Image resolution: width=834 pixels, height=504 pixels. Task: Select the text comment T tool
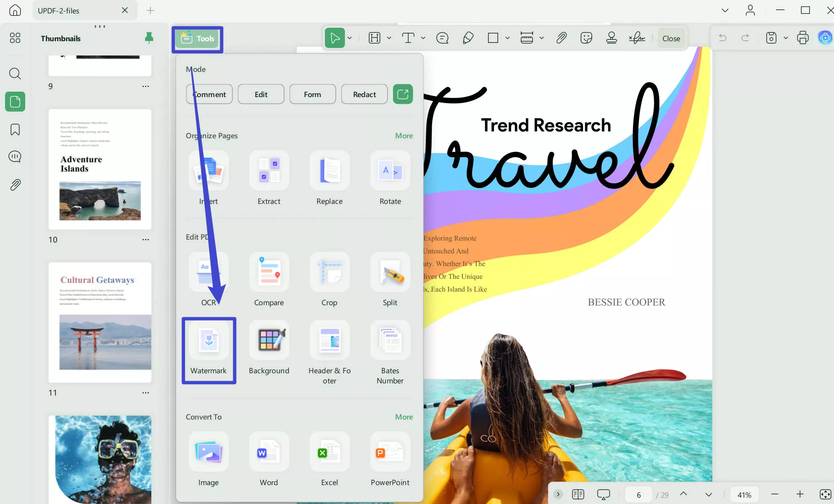tap(408, 38)
